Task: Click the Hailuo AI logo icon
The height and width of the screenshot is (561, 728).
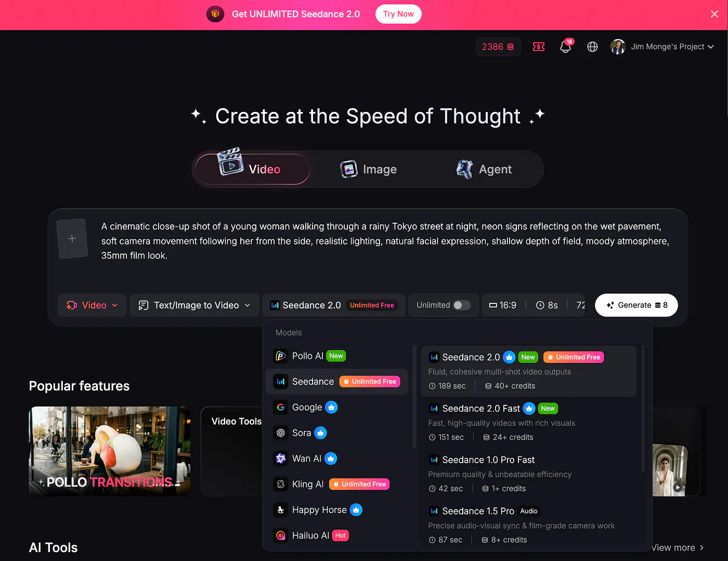Action: coord(281,535)
